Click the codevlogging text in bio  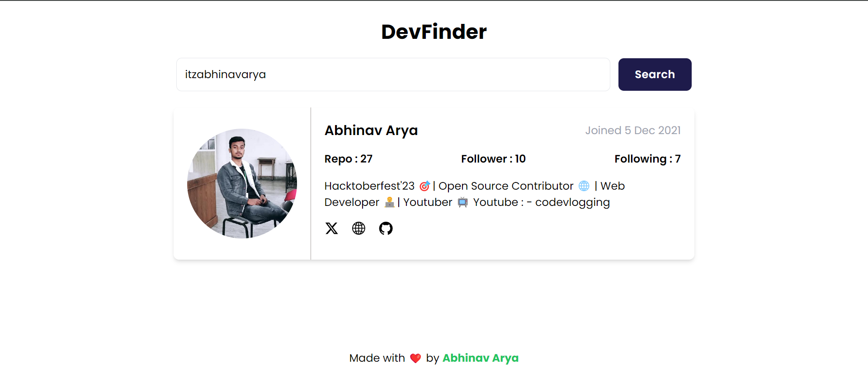(x=572, y=202)
